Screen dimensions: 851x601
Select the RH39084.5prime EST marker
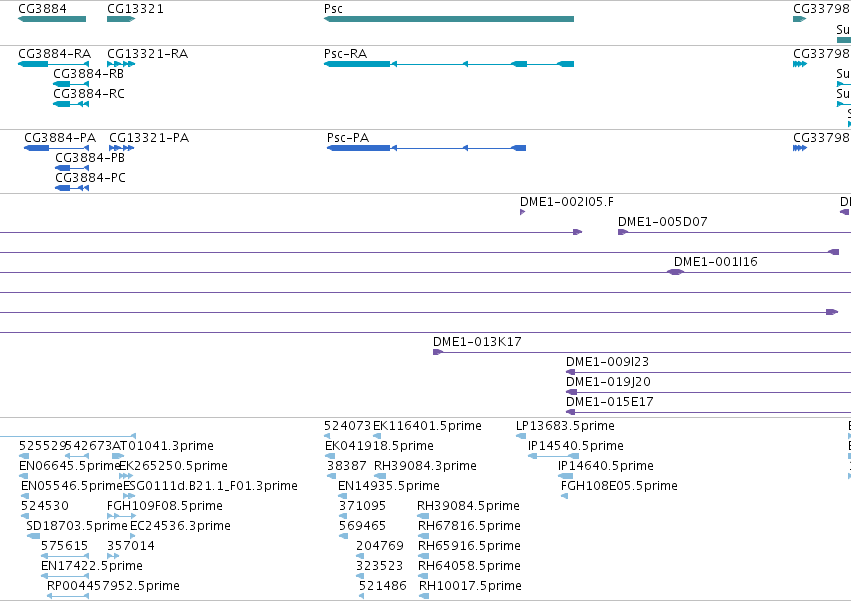click(423, 516)
